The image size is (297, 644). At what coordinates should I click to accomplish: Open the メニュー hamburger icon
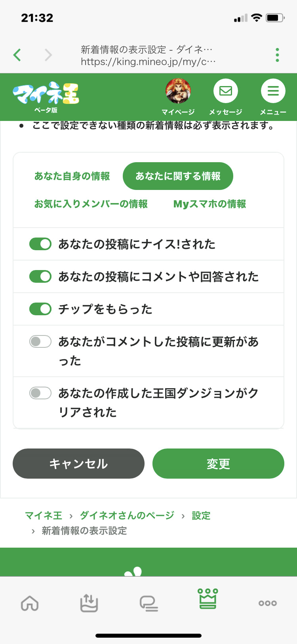tap(273, 91)
